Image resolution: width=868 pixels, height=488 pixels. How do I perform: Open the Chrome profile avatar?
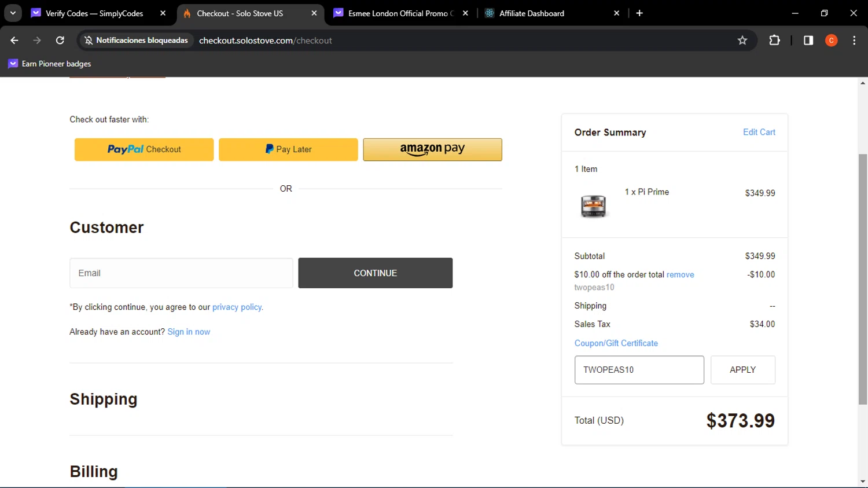coord(832,41)
